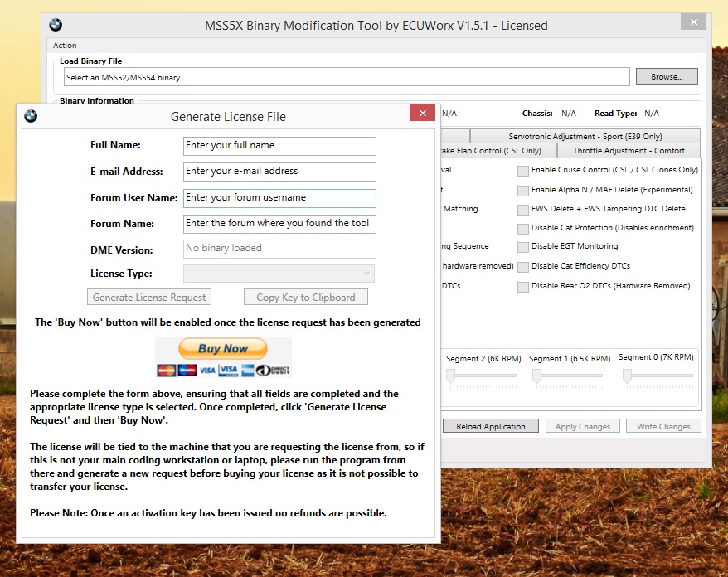Click Reload Application button

(491, 426)
